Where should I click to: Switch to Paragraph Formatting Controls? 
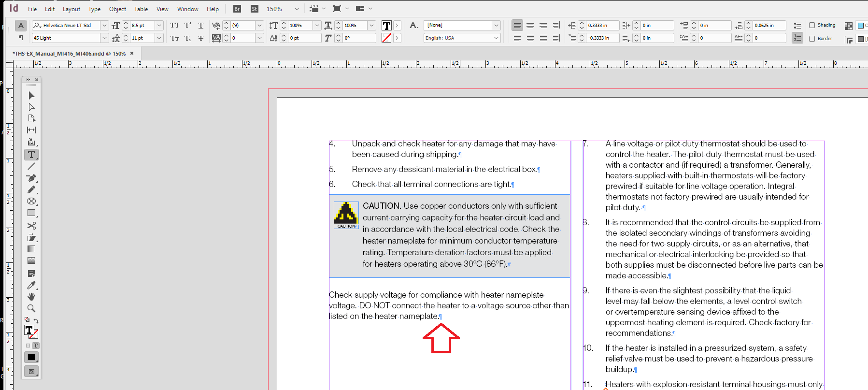click(x=21, y=38)
